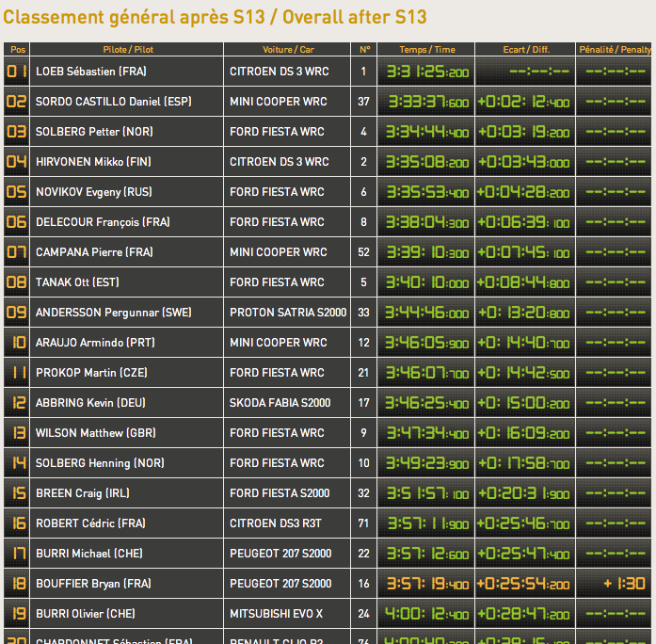Click the Ecart / Diff. column header
Image resolution: width=656 pixels, height=644 pixels.
pyautogui.click(x=524, y=49)
